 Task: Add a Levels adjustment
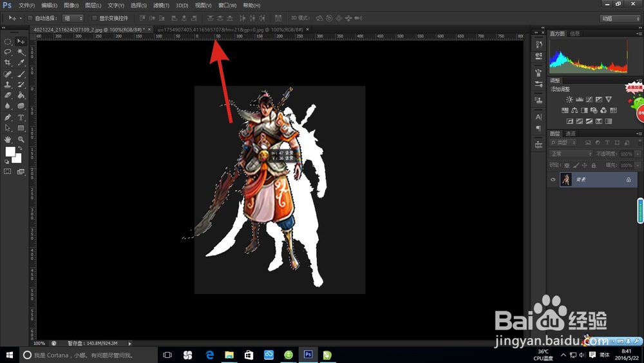click(579, 99)
